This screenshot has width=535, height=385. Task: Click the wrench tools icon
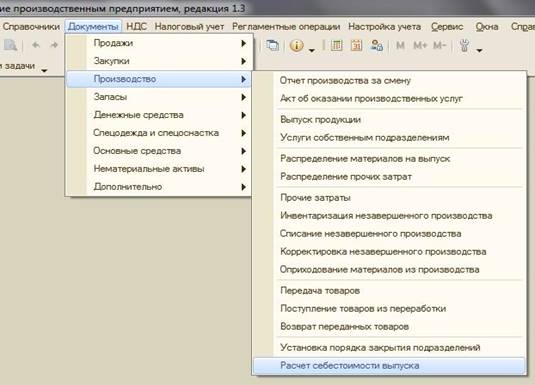pos(465,45)
